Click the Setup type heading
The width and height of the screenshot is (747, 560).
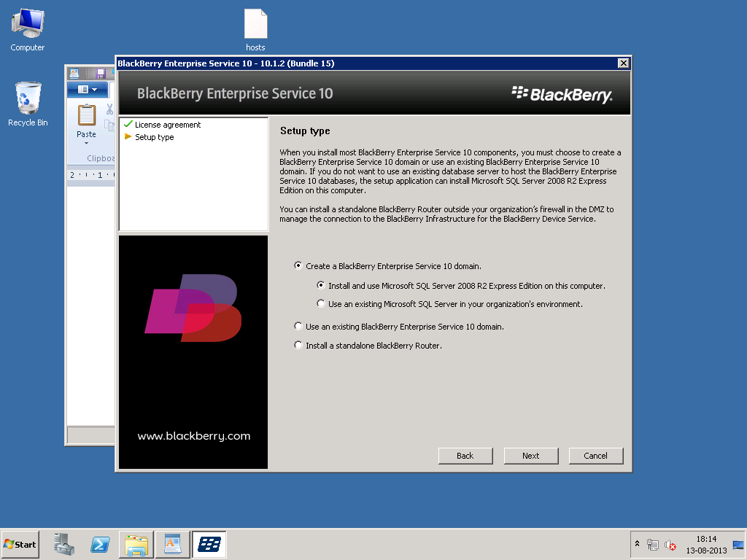(305, 131)
